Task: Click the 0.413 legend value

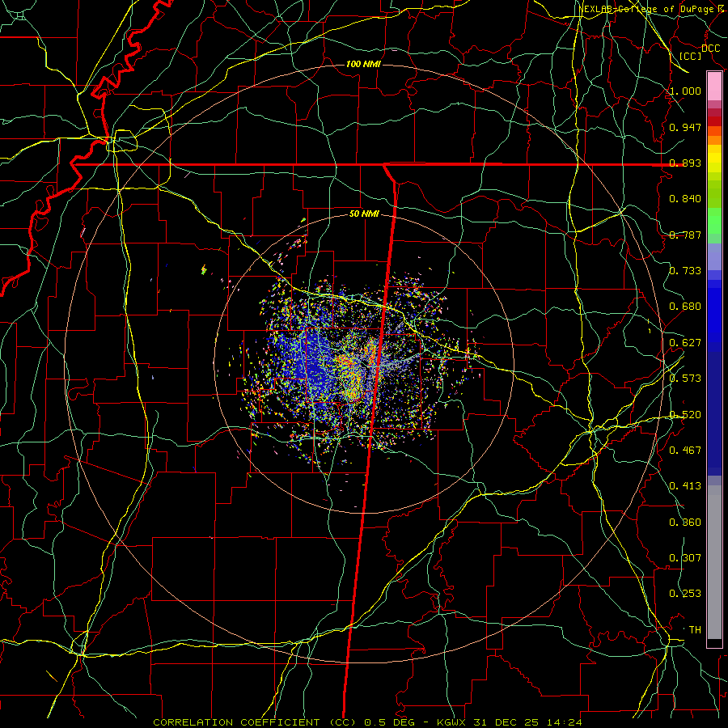Action: [685, 486]
